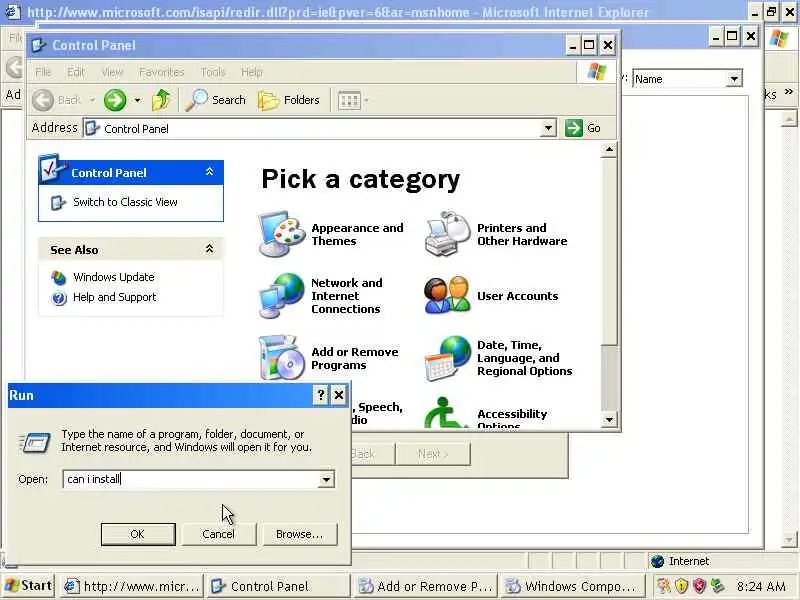Click the Up folder icon in toolbar
This screenshot has width=800, height=600.
[x=161, y=100]
